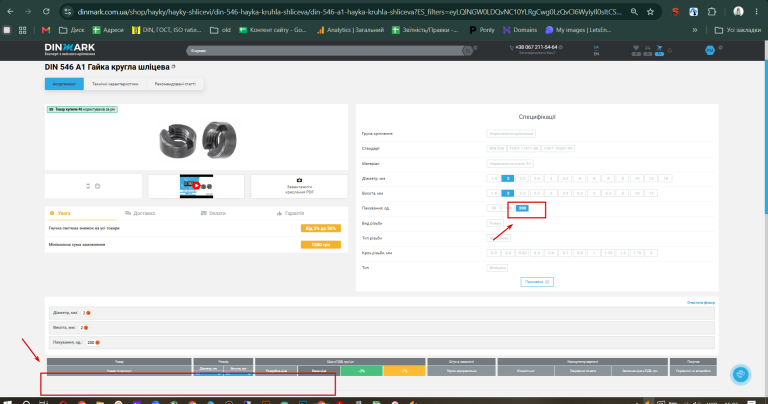Go back to the previous browser page
Viewport: 768px width, 404px height.
click(10, 11)
